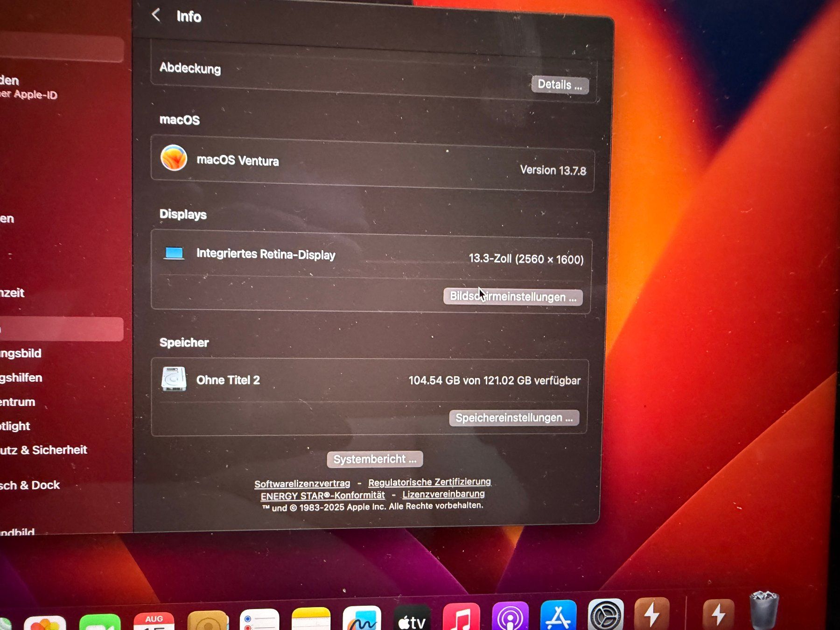Click '13.3-Zoll (2560 × 1600)' value
This screenshot has height=630, width=840.
[526, 259]
